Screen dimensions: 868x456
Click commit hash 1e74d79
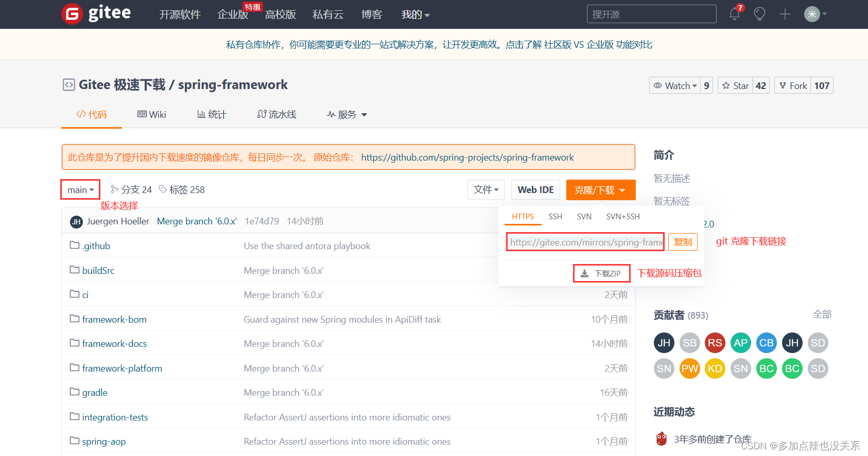pos(262,221)
